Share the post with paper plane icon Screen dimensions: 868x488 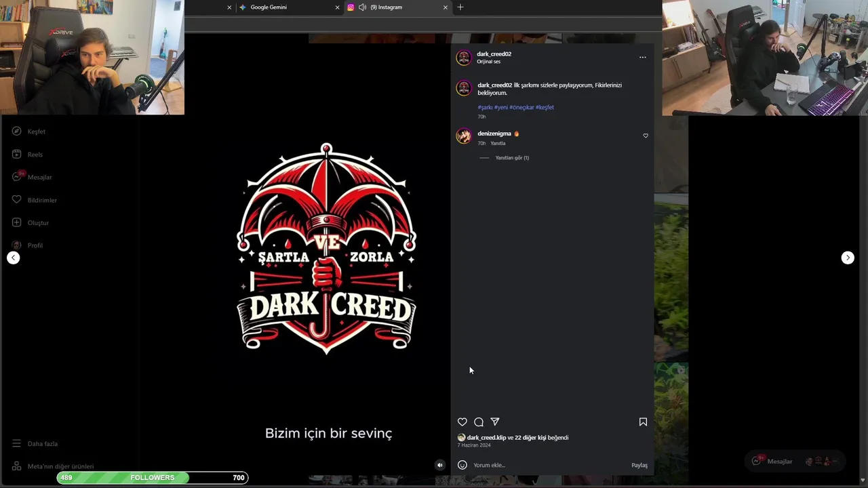click(495, 422)
